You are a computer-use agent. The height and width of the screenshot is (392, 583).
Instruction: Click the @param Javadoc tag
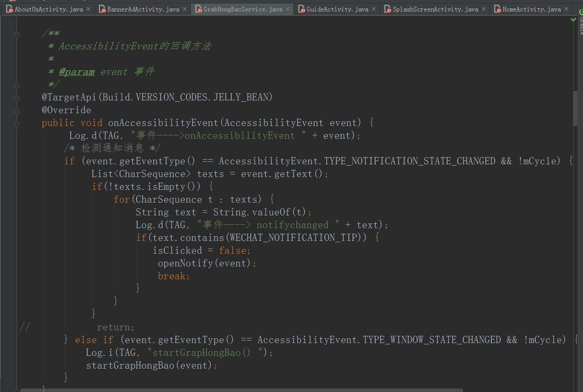pos(77,72)
